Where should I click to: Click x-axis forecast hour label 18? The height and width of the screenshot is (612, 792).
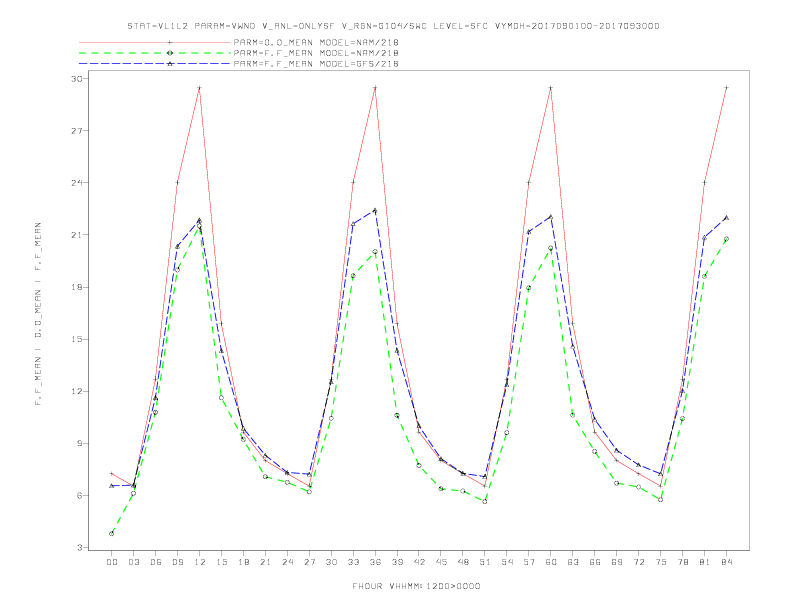tap(243, 562)
